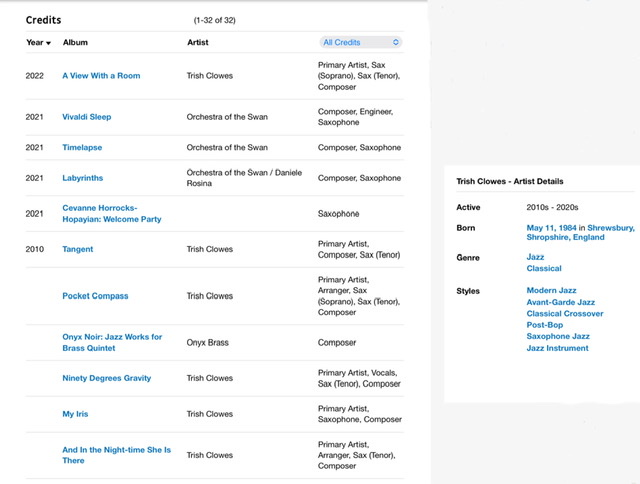Click the 2010s - 2020s active years text
Viewport: 640px width, 484px height.
[x=552, y=207]
